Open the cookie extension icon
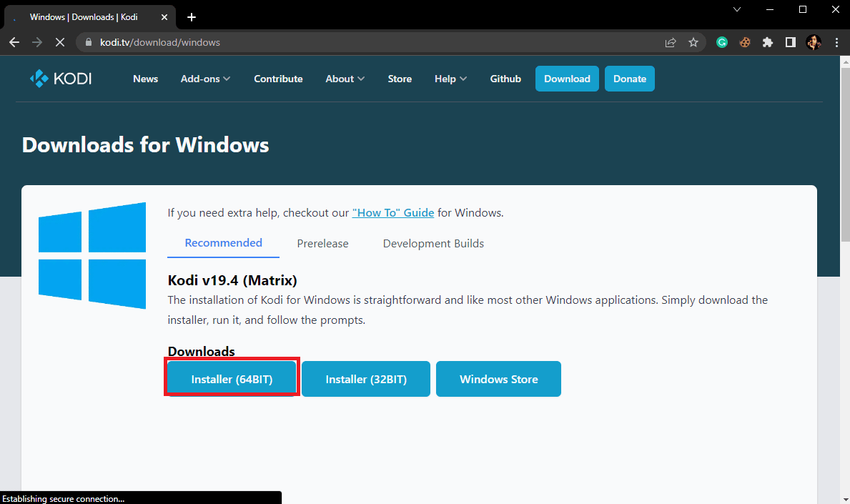The width and height of the screenshot is (850, 504). [x=745, y=42]
